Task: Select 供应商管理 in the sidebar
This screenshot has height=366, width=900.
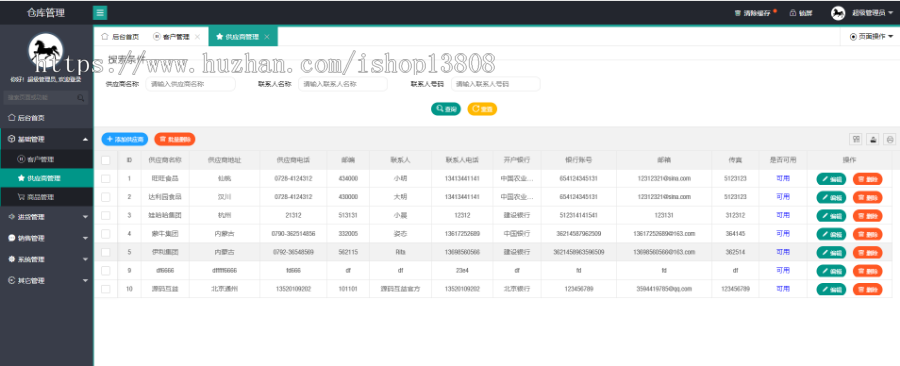Action: pos(46,178)
